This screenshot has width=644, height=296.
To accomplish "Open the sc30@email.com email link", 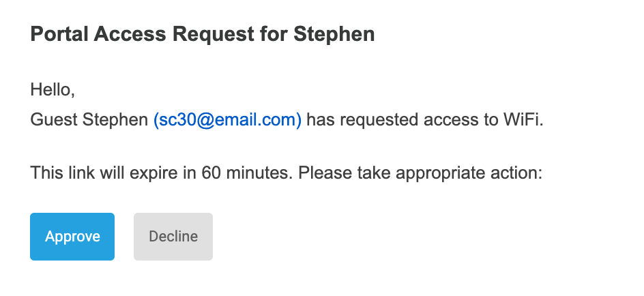I will 227,120.
